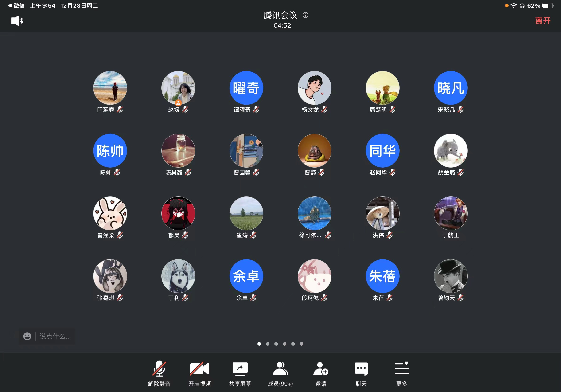Select 于航正's participant avatar
This screenshot has width=561, height=392.
[x=450, y=213]
